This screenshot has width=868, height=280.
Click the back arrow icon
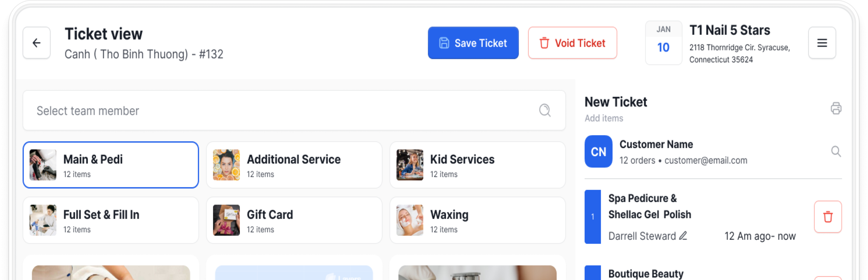tap(37, 43)
